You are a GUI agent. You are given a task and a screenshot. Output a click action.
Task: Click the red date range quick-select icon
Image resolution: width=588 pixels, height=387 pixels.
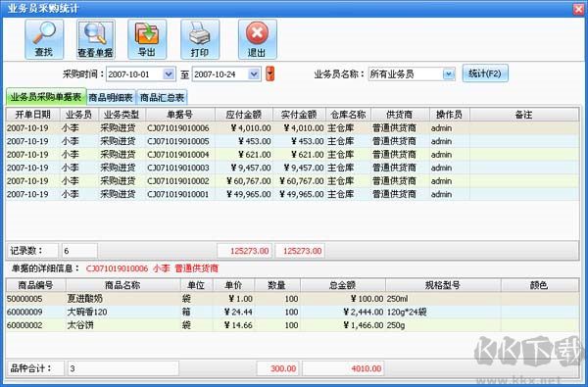(270, 73)
